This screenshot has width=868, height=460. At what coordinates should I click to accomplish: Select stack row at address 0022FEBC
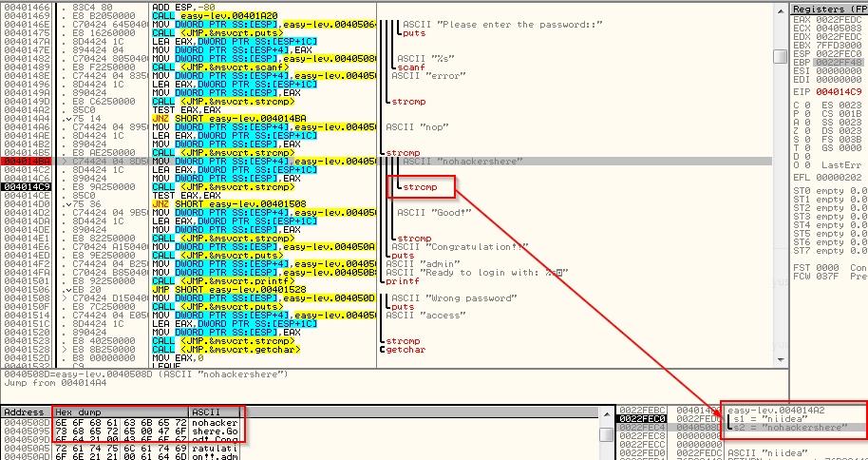[x=742, y=411]
